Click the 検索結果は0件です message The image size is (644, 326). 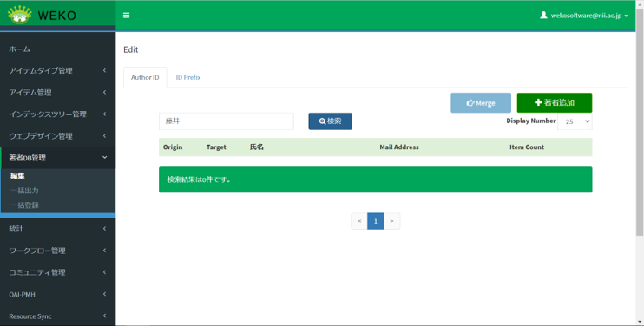376,179
